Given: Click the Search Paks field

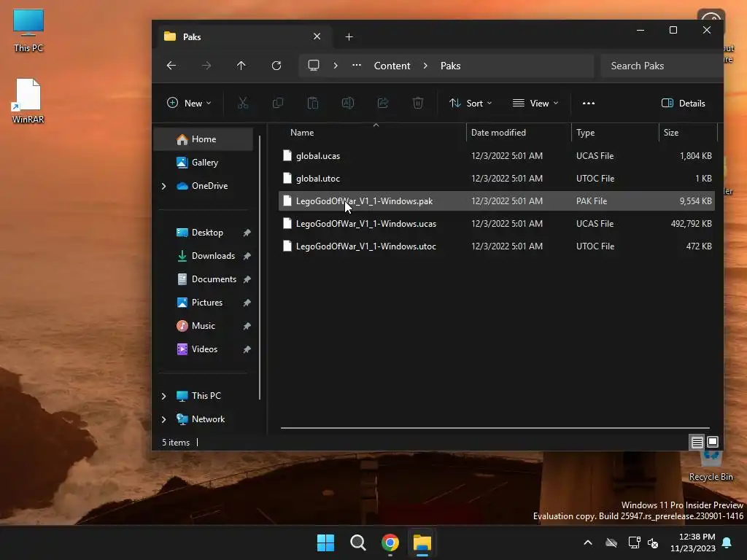Looking at the screenshot, I should tap(662, 66).
